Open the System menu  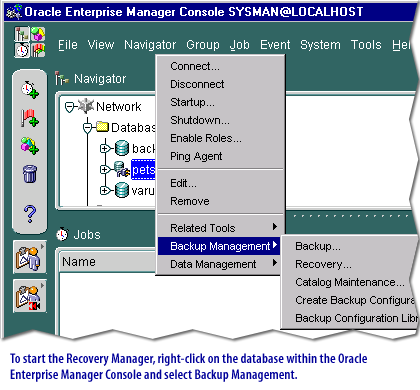[320, 45]
